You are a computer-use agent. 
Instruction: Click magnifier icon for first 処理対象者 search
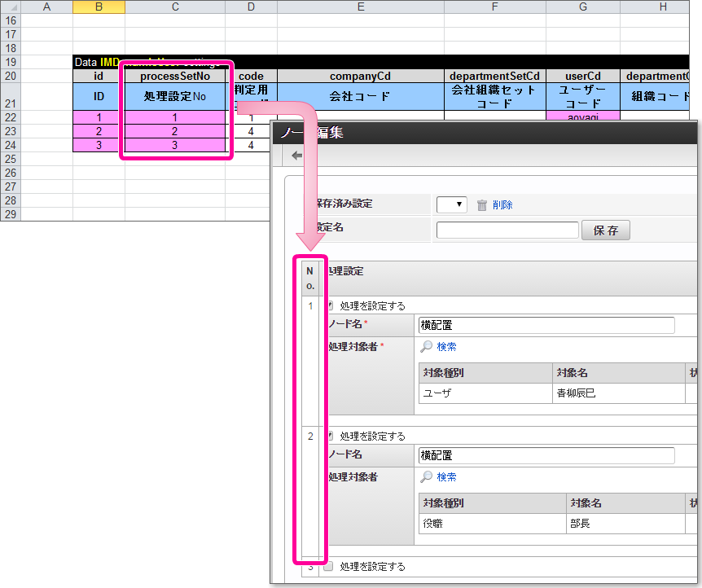(x=426, y=347)
